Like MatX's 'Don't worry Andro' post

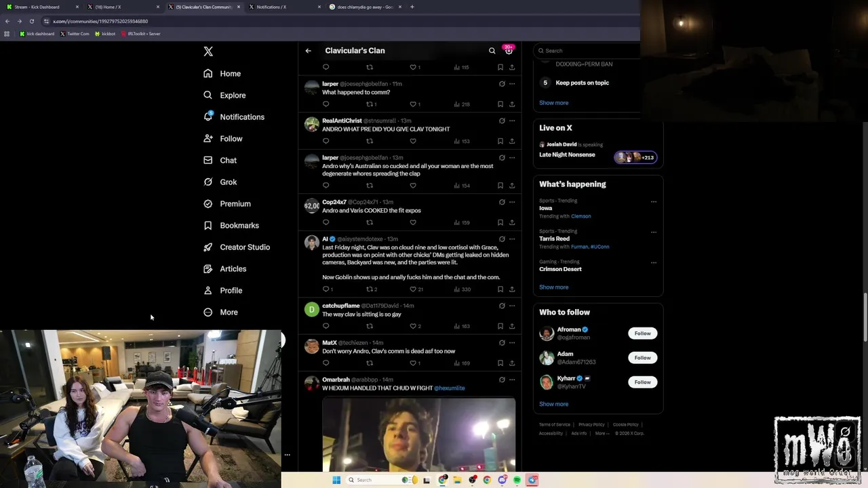pos(415,363)
